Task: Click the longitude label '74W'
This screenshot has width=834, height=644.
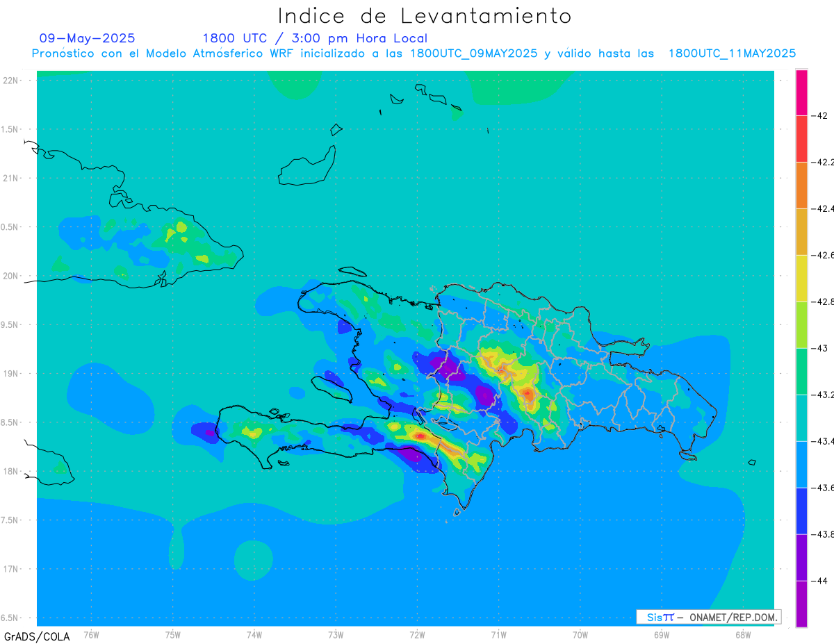Action: pos(254,634)
